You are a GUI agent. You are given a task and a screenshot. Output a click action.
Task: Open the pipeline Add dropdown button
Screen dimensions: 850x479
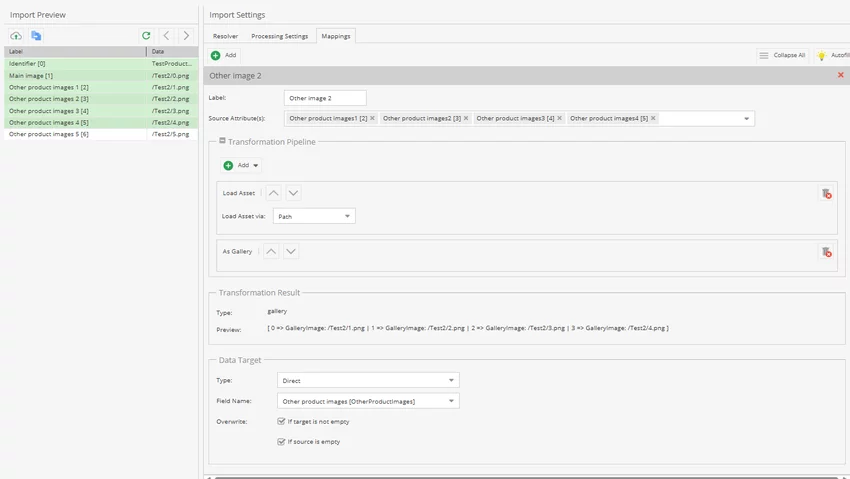(x=241, y=165)
